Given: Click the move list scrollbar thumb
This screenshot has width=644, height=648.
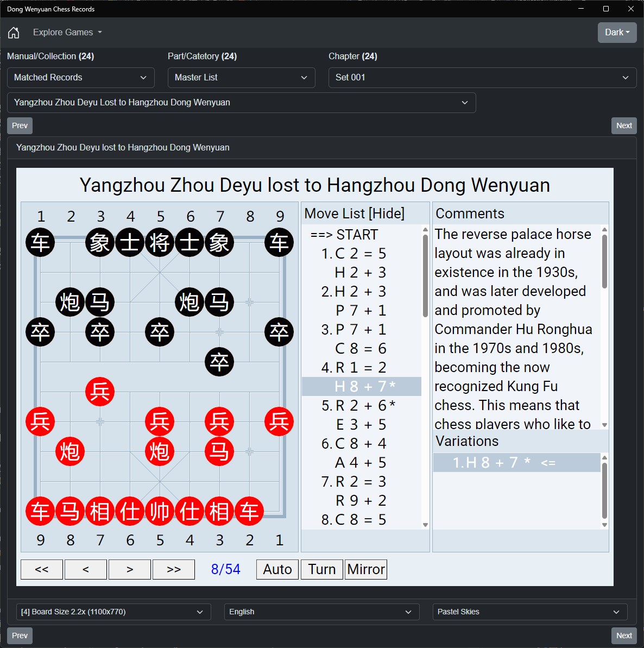Looking at the screenshot, I should (x=426, y=276).
